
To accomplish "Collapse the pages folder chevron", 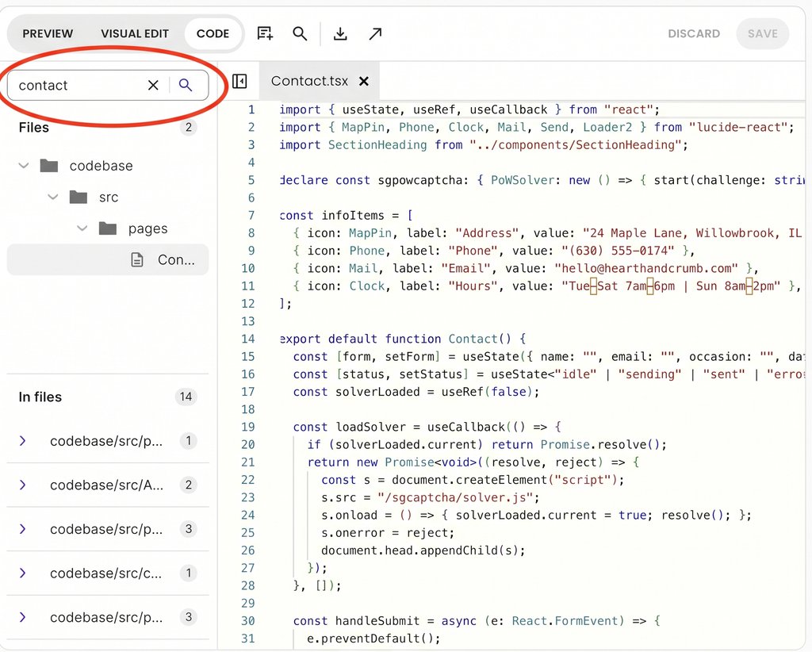I will 82,228.
